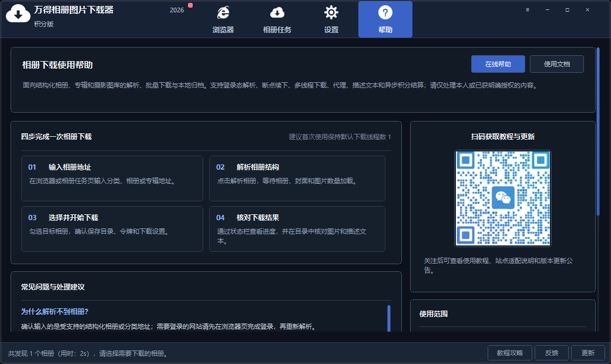Click the 万得相册图片下载器 title text
The height and width of the screenshot is (364, 611).
[x=73, y=10]
